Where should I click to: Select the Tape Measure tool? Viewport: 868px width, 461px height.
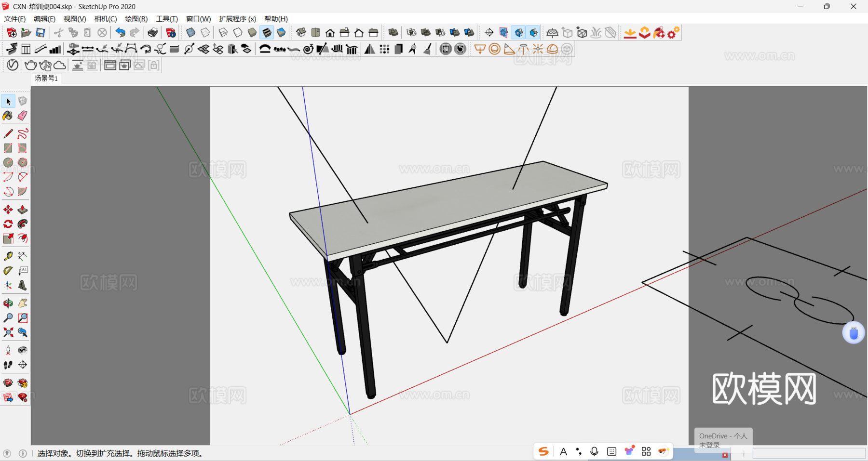point(8,256)
